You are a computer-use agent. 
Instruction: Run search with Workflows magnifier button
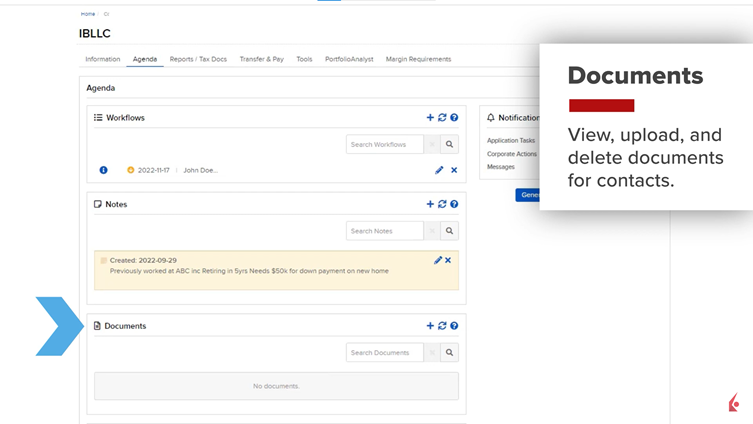(450, 145)
